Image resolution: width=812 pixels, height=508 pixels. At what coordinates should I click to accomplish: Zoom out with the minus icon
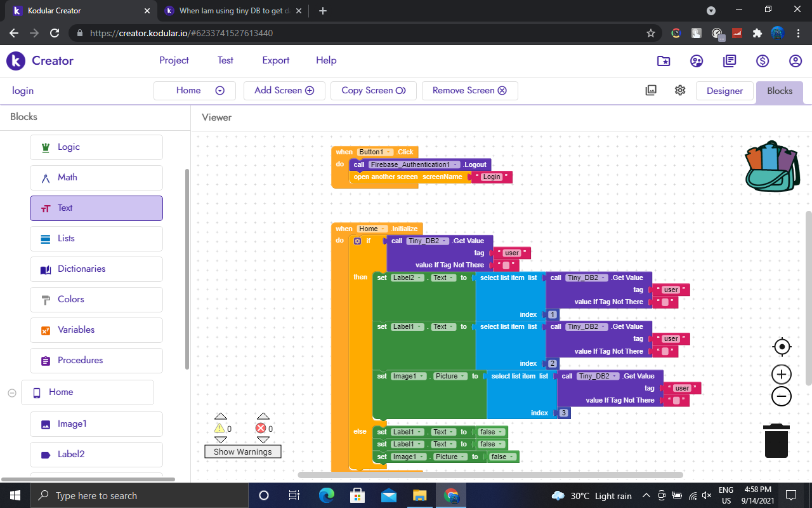coord(782,397)
